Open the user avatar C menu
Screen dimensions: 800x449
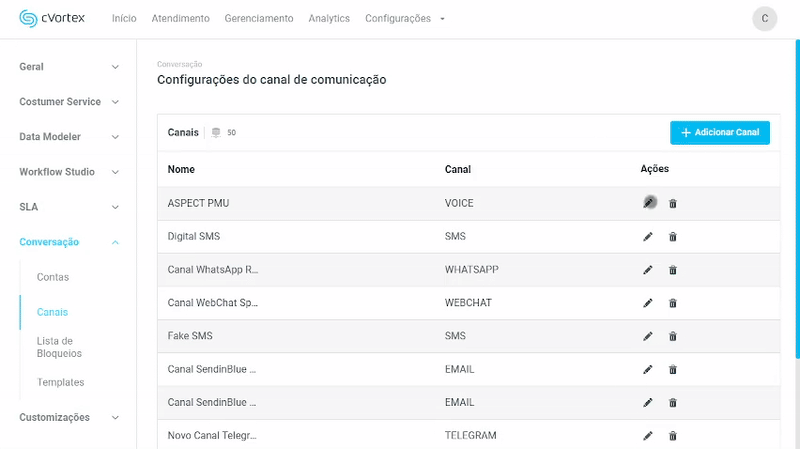(x=764, y=18)
